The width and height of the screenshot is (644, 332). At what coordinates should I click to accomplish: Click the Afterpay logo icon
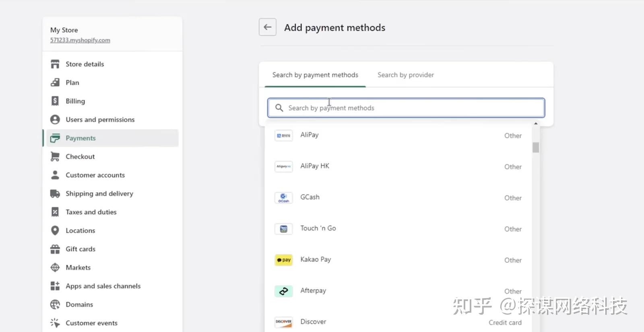283,291
